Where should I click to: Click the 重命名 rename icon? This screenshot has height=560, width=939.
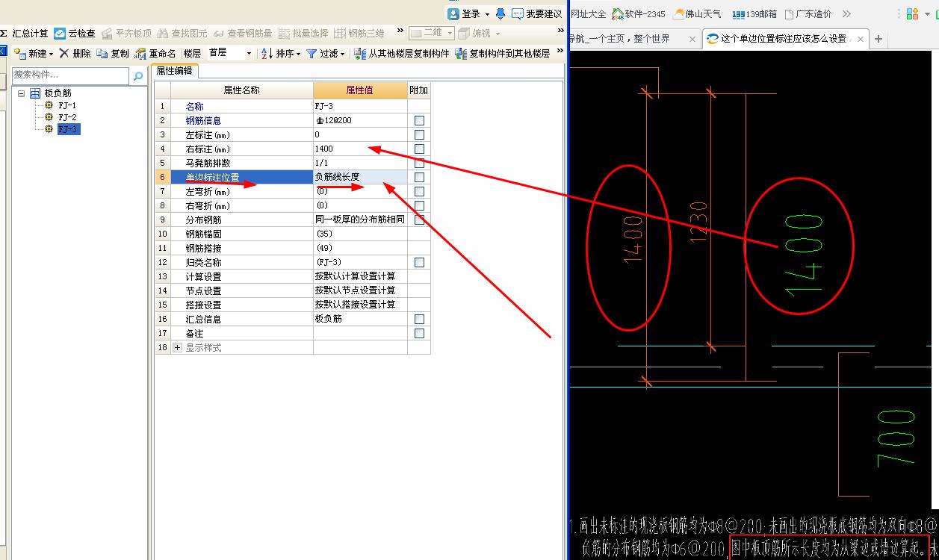click(140, 53)
